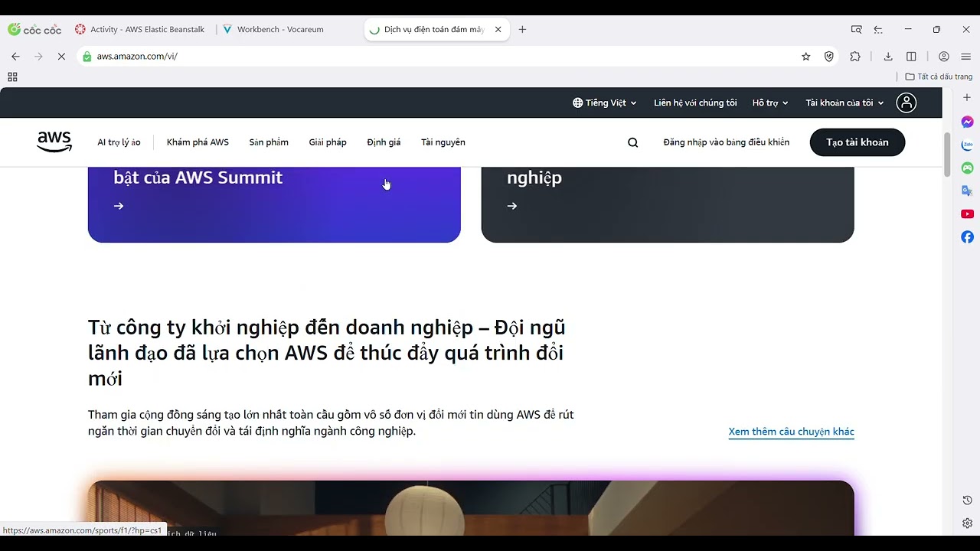Expand the Tài khoản của tôi dropdown
This screenshot has width=980, height=551.
click(844, 103)
